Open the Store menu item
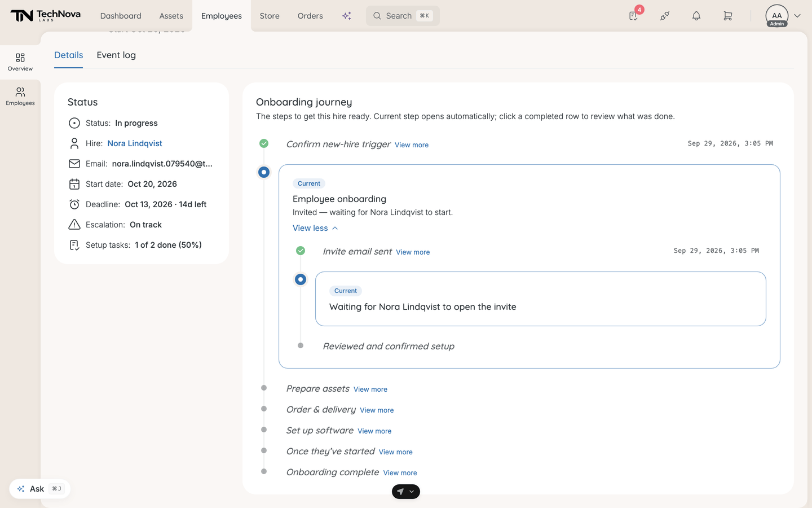Viewport: 812px width, 508px height. pos(270,16)
